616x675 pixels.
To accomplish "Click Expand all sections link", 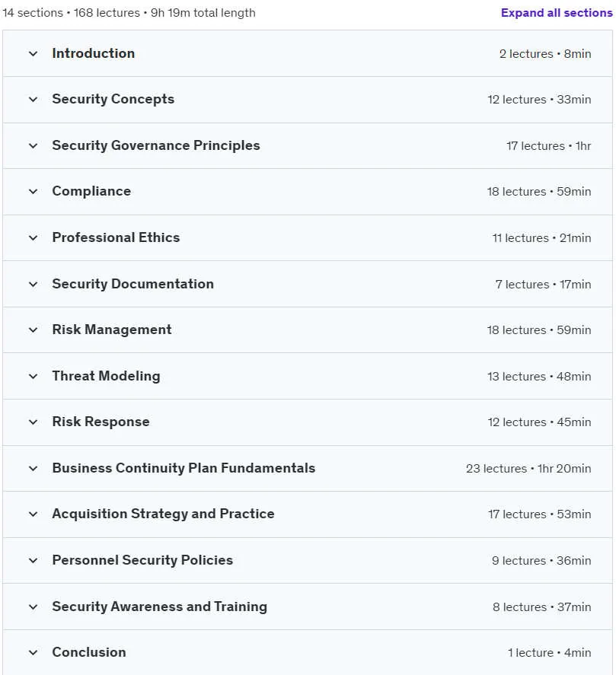I will 557,13.
